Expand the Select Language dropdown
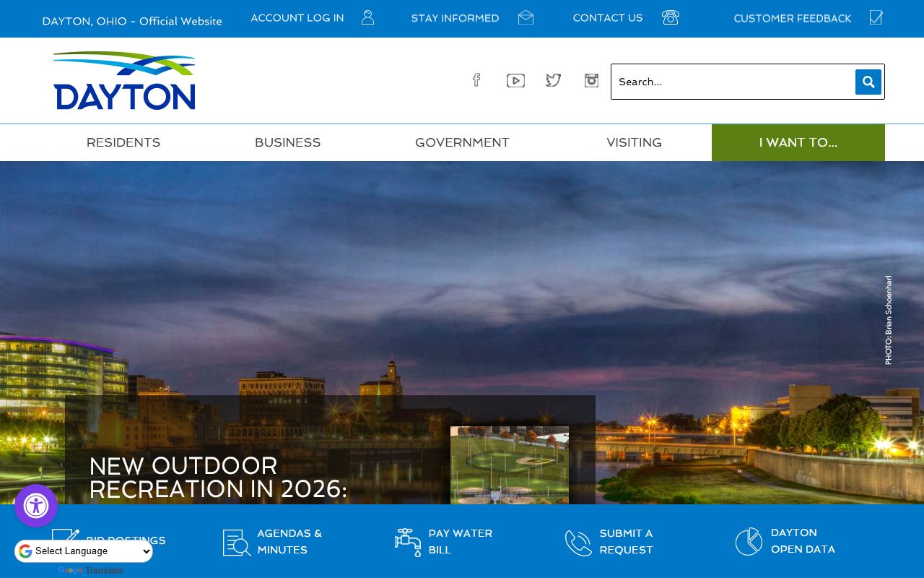The height and width of the screenshot is (578, 924). pyautogui.click(x=84, y=551)
